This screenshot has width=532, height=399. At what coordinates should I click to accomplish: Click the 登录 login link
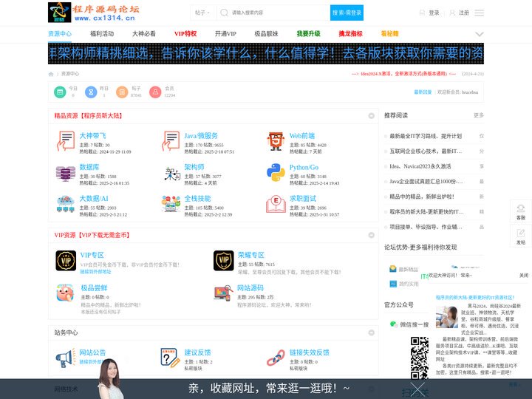(x=434, y=13)
